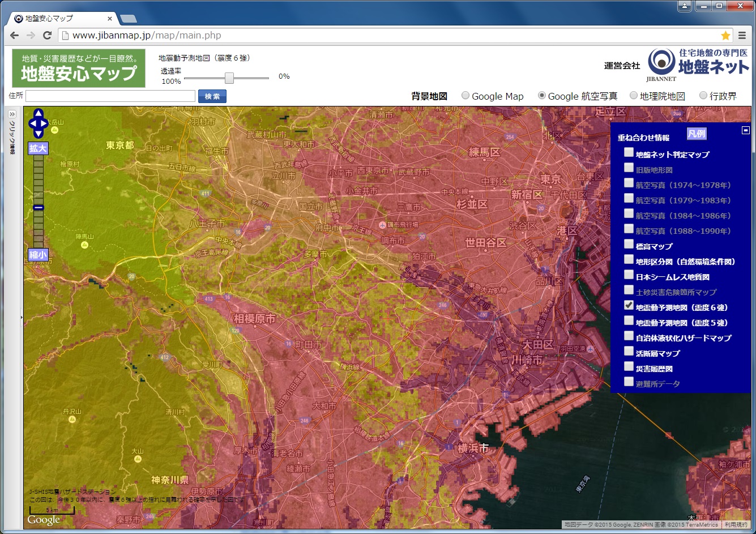Viewport: 756px width, 534px height.
Task: Pan the map up with the arrow
Action: pyautogui.click(x=38, y=113)
